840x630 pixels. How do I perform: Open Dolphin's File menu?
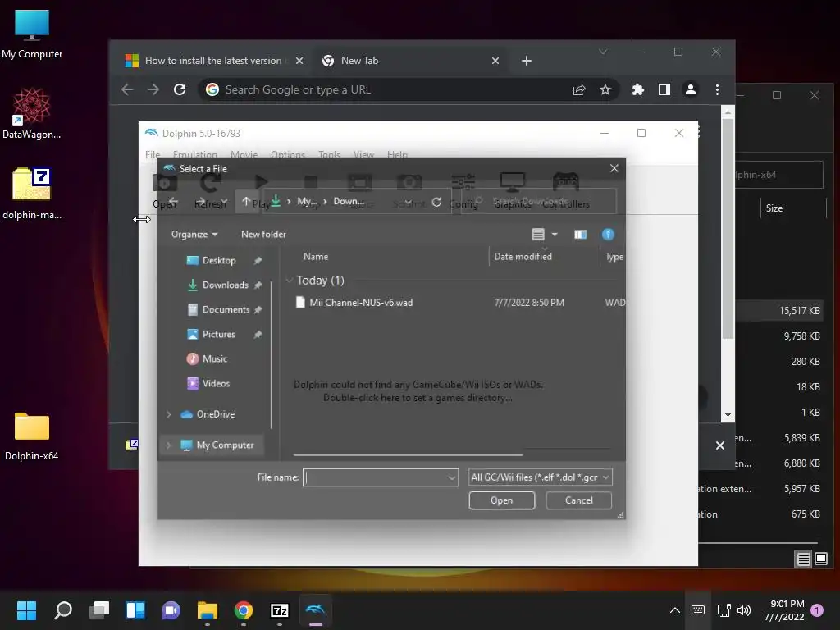pos(153,154)
